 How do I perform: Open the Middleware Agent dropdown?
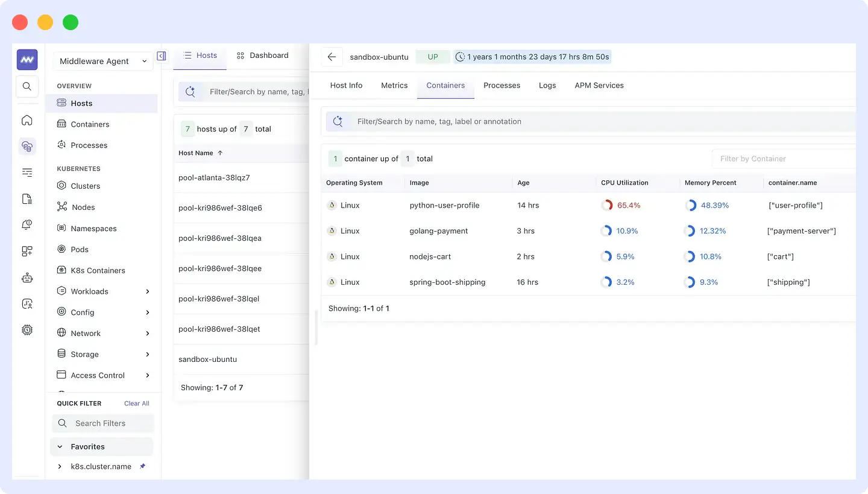102,61
